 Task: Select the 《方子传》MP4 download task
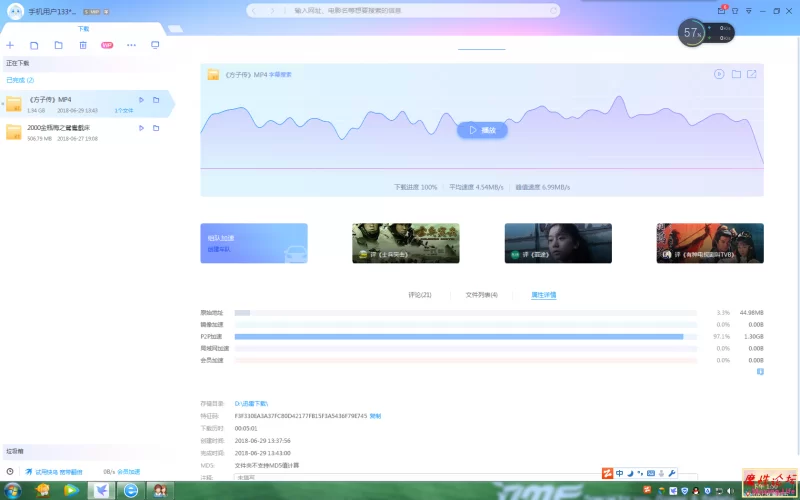87,104
